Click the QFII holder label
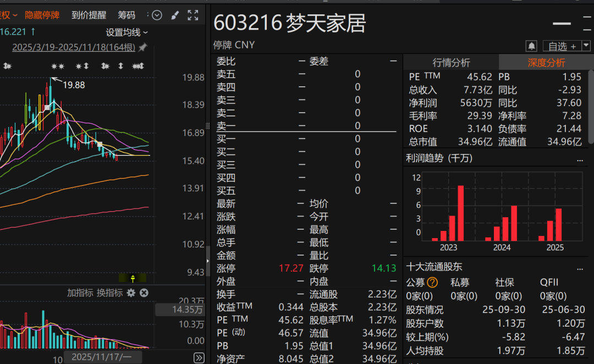 (x=549, y=282)
